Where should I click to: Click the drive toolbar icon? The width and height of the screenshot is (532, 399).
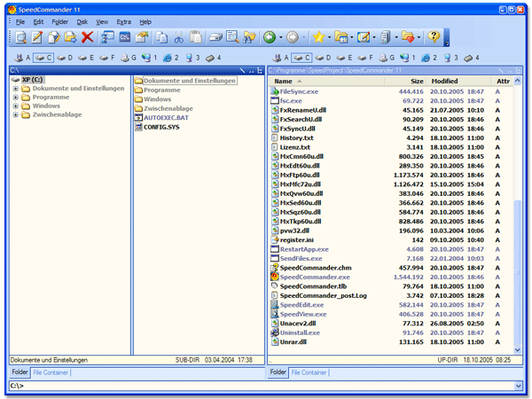(215, 37)
